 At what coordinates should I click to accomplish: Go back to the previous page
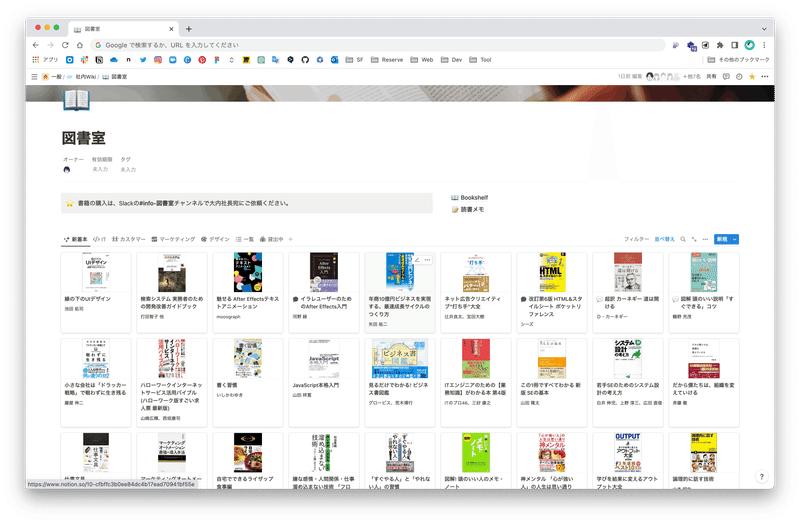point(36,45)
